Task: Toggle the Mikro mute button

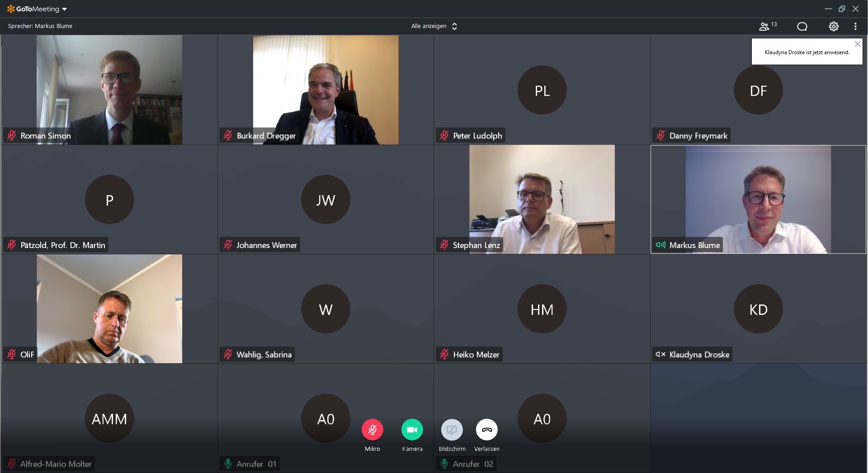Action: 373,430
